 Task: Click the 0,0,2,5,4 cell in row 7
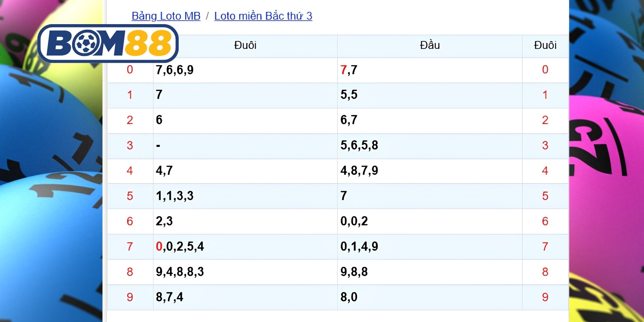tap(245, 247)
